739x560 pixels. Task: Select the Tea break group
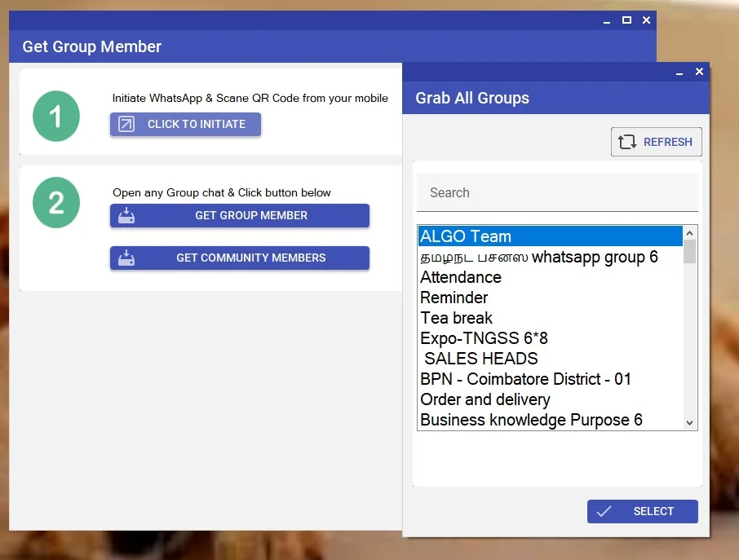[x=457, y=318]
